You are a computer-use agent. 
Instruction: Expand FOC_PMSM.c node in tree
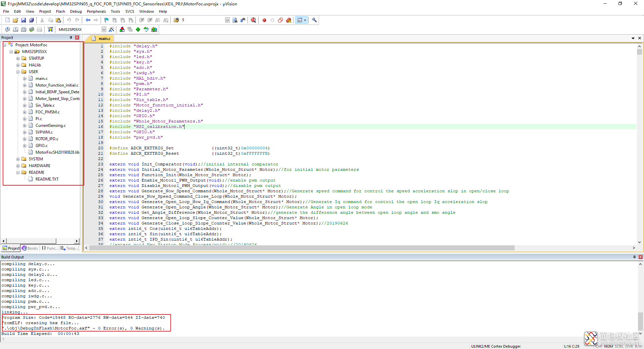click(x=24, y=112)
